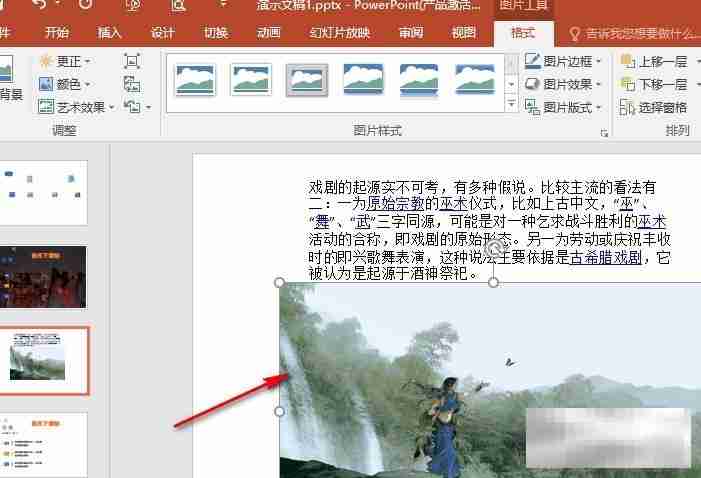Click 上移一层 to bring the picture forward
The width and height of the screenshot is (701, 478).
(654, 61)
